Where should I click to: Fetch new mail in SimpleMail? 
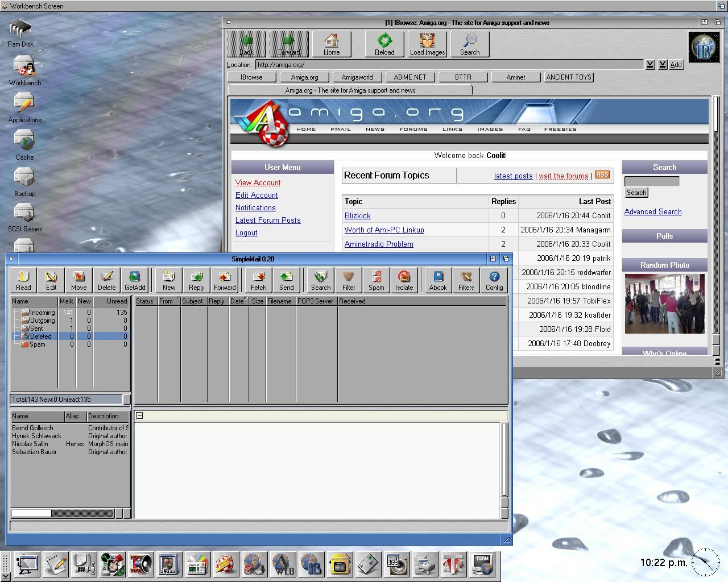click(x=259, y=280)
